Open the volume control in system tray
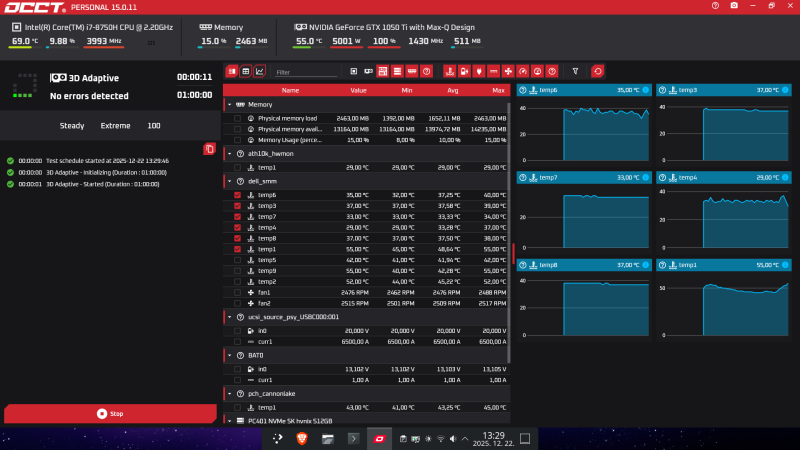The height and width of the screenshot is (450, 800). [453, 439]
